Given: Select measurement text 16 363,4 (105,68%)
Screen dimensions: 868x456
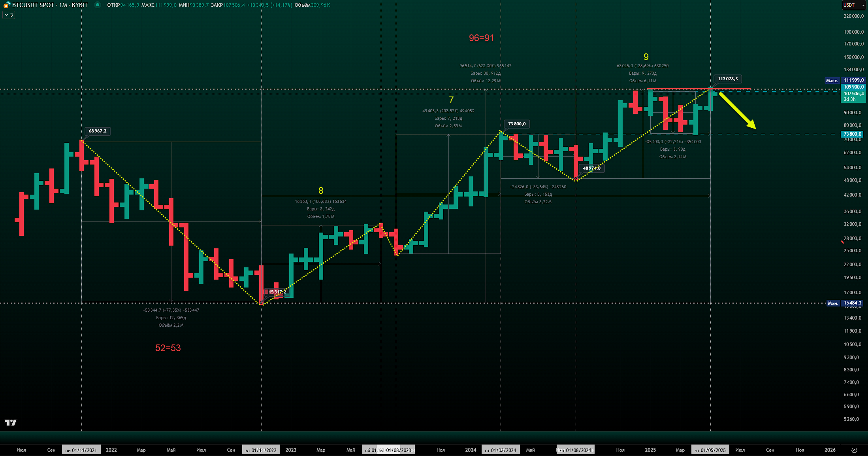Looking at the screenshot, I should tap(321, 201).
